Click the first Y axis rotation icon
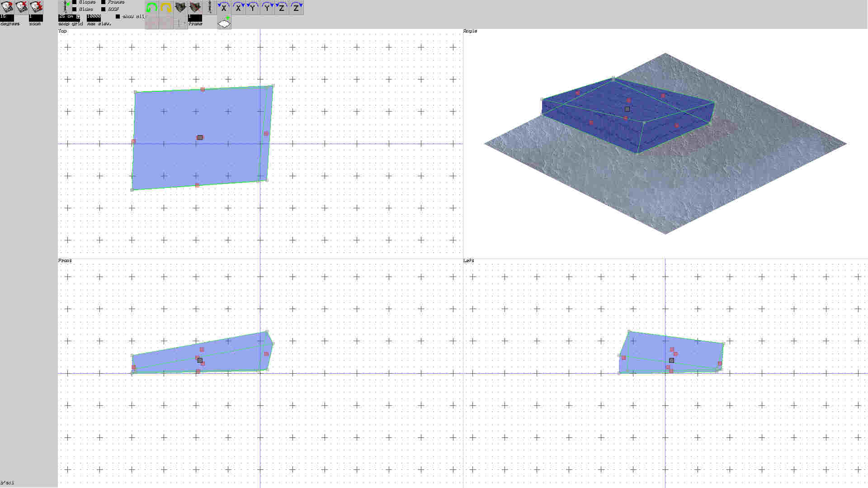Screen dimensions: 868x488 [x=252, y=7]
